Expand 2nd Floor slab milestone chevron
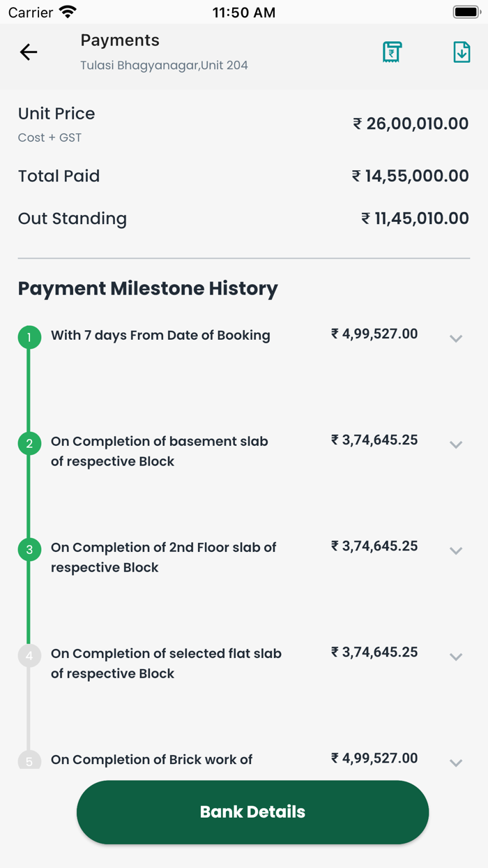Image resolution: width=488 pixels, height=868 pixels. coord(456,551)
